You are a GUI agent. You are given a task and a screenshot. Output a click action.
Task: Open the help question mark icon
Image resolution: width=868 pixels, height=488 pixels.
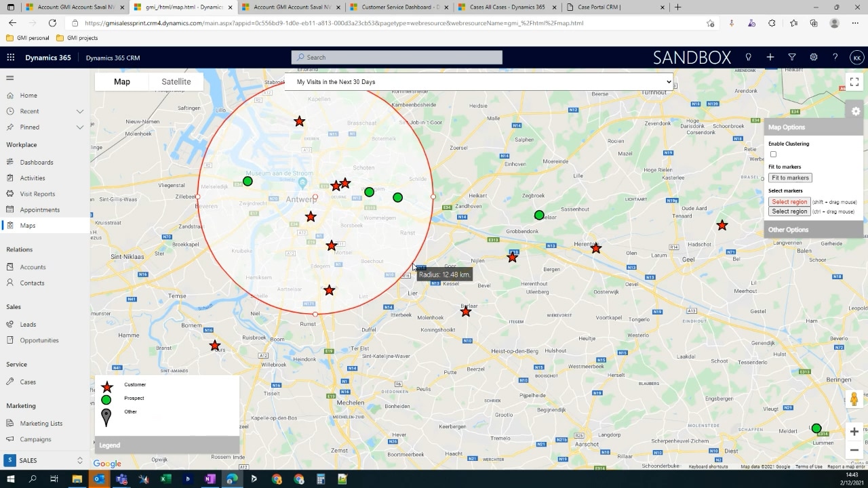(835, 58)
